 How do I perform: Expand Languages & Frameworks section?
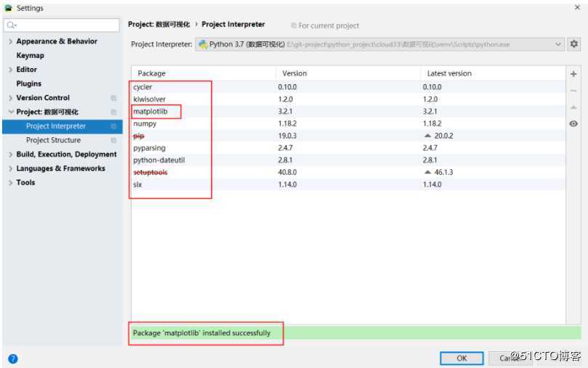tap(10, 168)
